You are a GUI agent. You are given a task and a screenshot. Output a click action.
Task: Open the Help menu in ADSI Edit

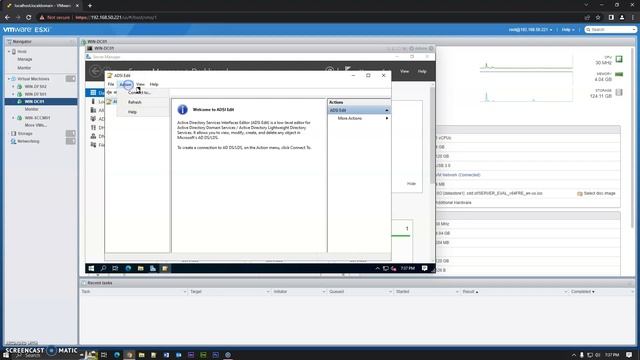click(x=154, y=84)
